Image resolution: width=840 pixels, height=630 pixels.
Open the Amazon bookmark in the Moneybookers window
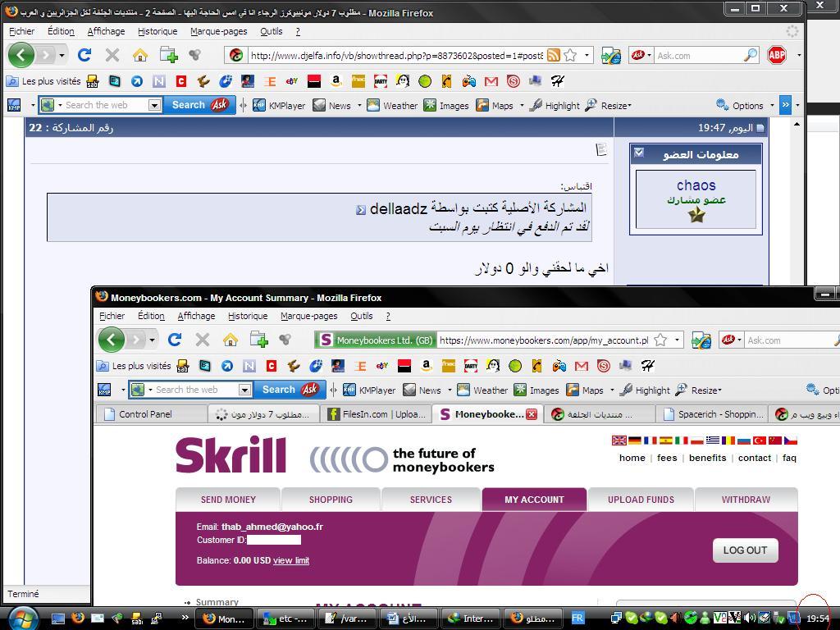point(426,366)
